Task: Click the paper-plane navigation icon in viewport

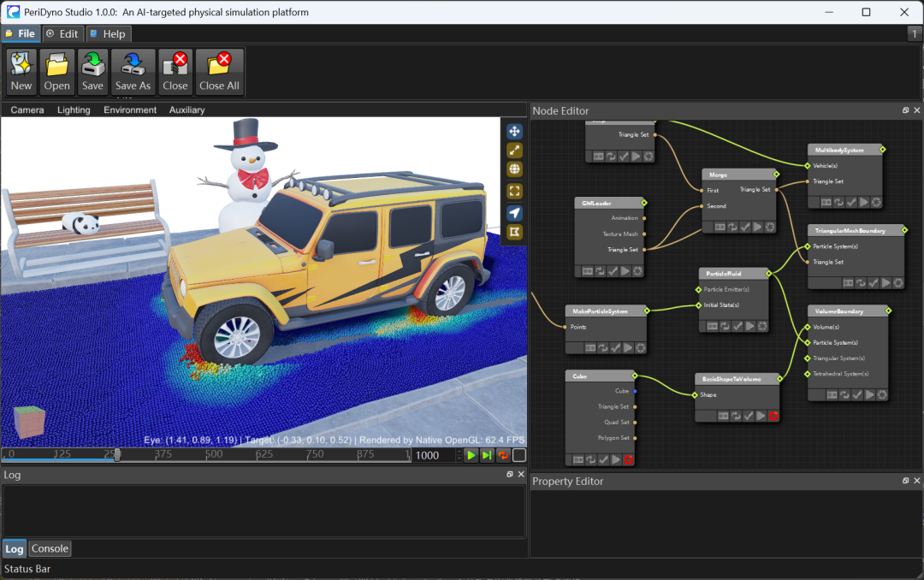Action: coord(514,213)
